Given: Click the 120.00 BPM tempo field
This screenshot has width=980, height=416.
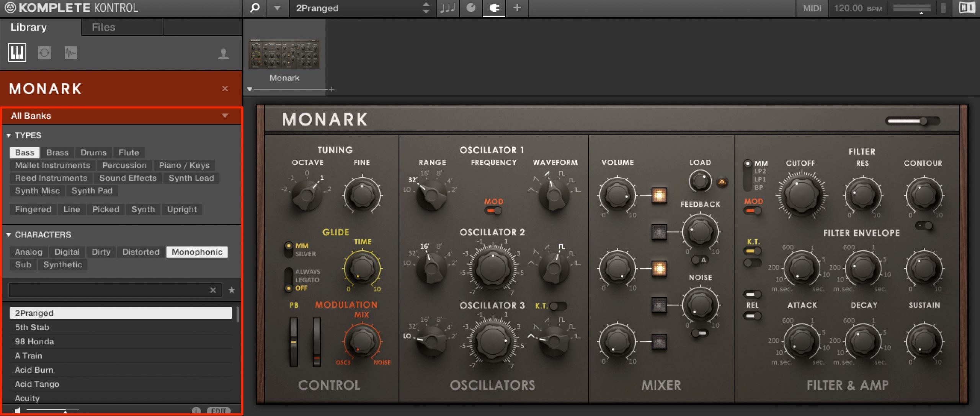Looking at the screenshot, I should tap(858, 8).
